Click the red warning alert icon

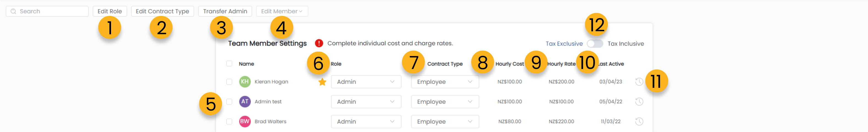pyautogui.click(x=319, y=43)
